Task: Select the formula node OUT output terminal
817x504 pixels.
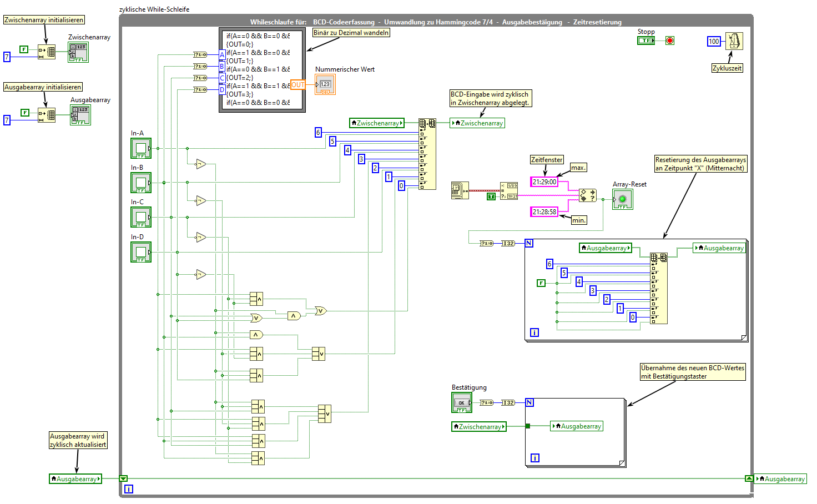Action: [x=297, y=85]
